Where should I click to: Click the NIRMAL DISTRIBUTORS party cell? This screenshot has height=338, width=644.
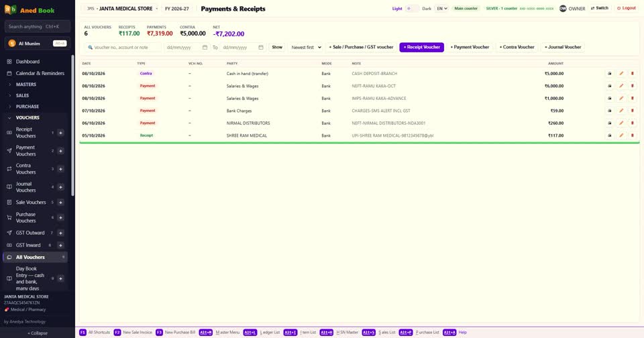(248, 123)
